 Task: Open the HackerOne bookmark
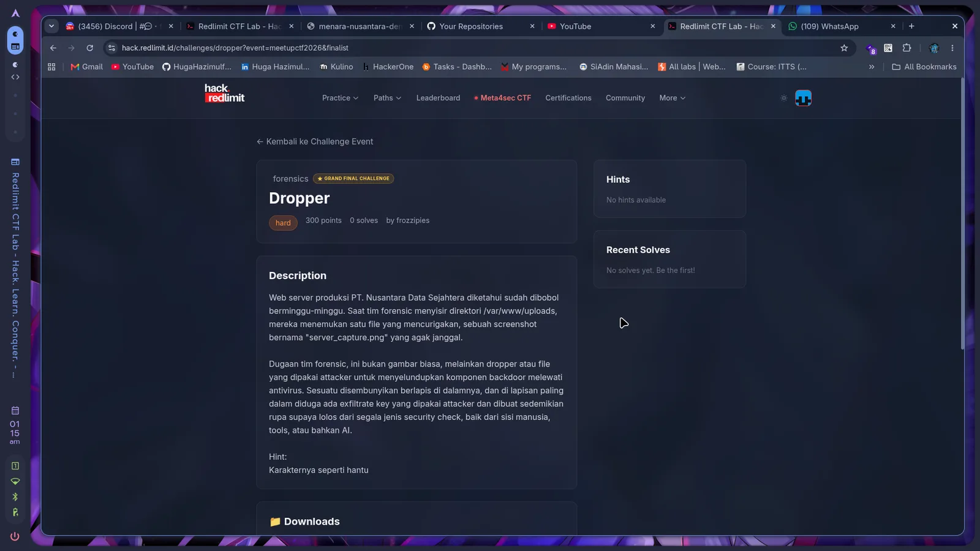[388, 67]
